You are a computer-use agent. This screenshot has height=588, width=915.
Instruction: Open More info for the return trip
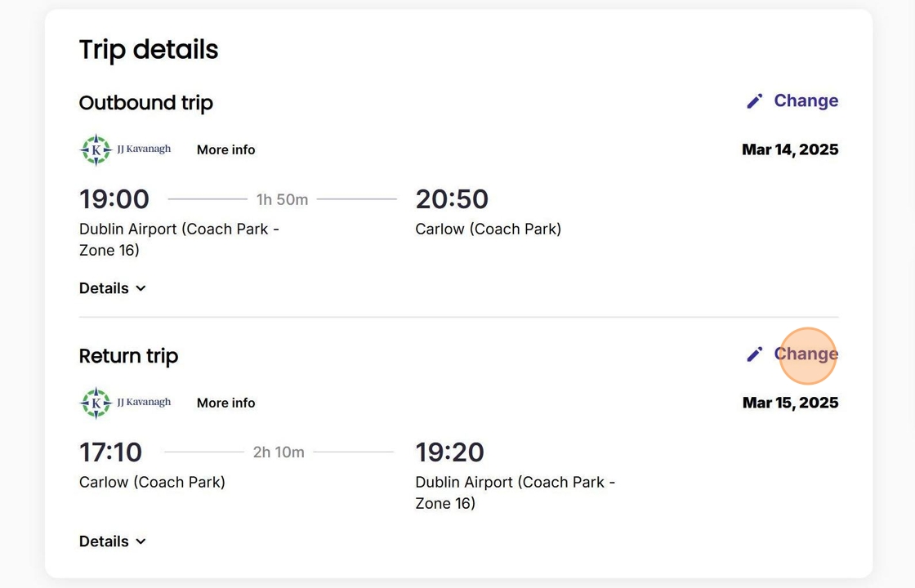(225, 403)
